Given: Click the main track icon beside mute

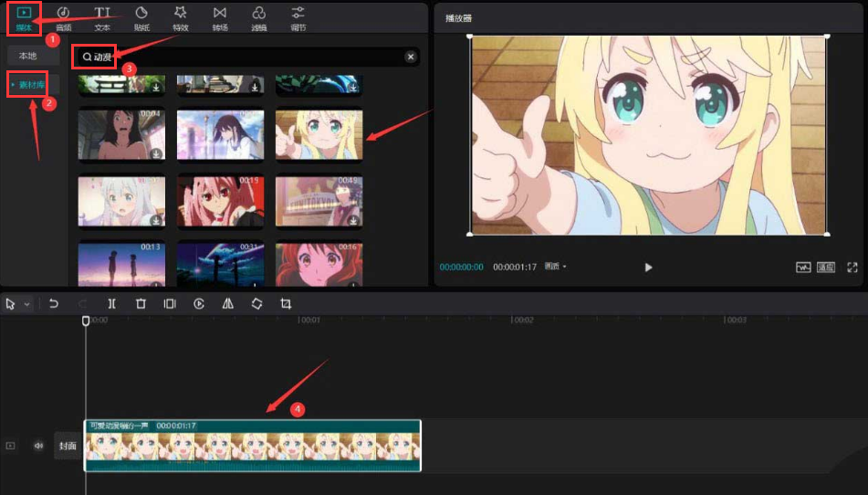Looking at the screenshot, I should coord(11,446).
